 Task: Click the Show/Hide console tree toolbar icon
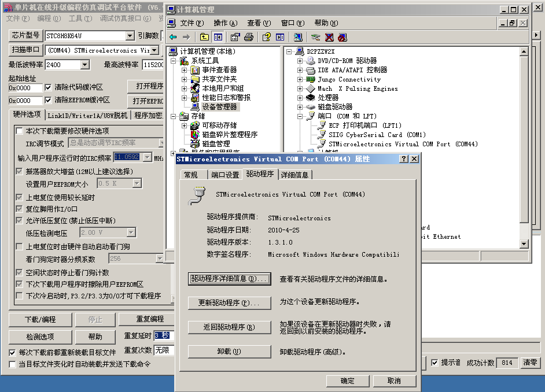click(x=217, y=36)
